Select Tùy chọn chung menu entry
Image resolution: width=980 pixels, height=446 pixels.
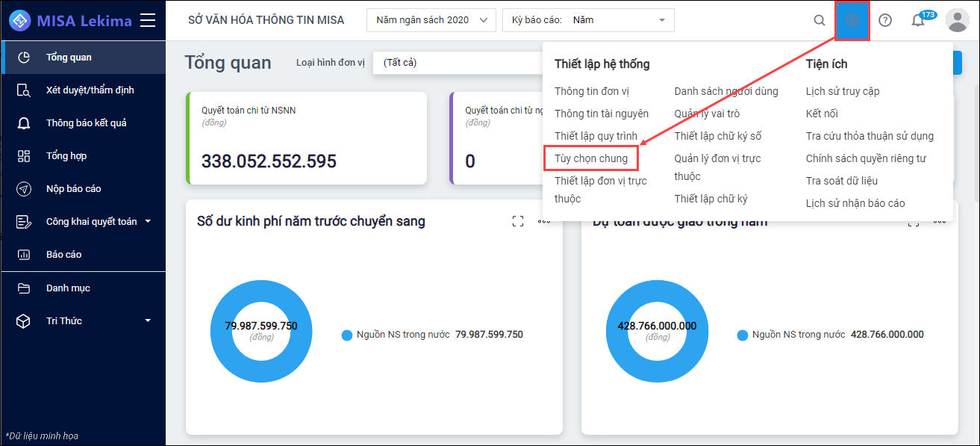[591, 158]
